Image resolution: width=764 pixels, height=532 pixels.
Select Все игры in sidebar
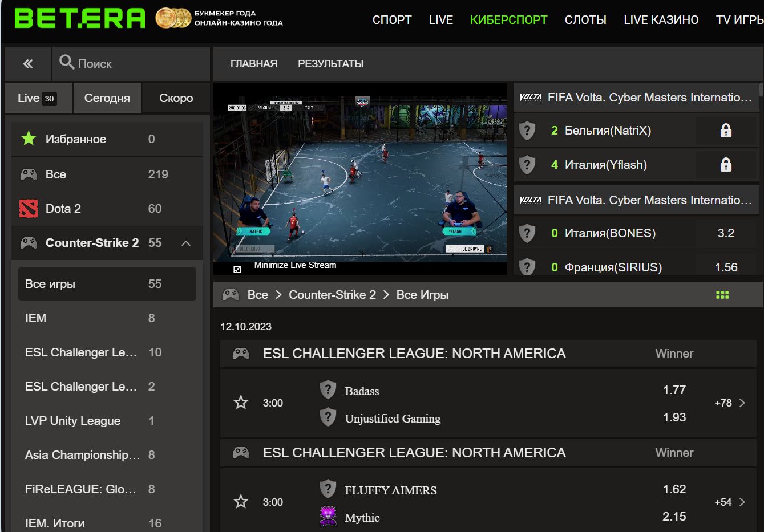click(x=107, y=284)
